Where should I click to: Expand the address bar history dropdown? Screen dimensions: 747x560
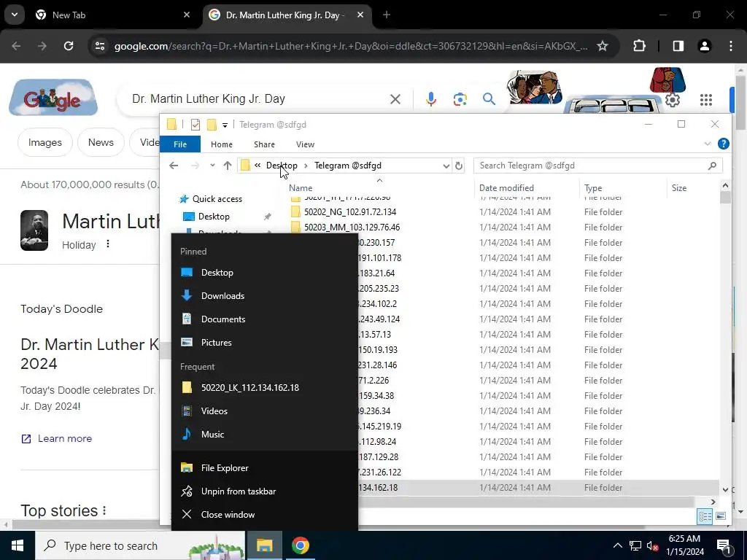point(446,166)
